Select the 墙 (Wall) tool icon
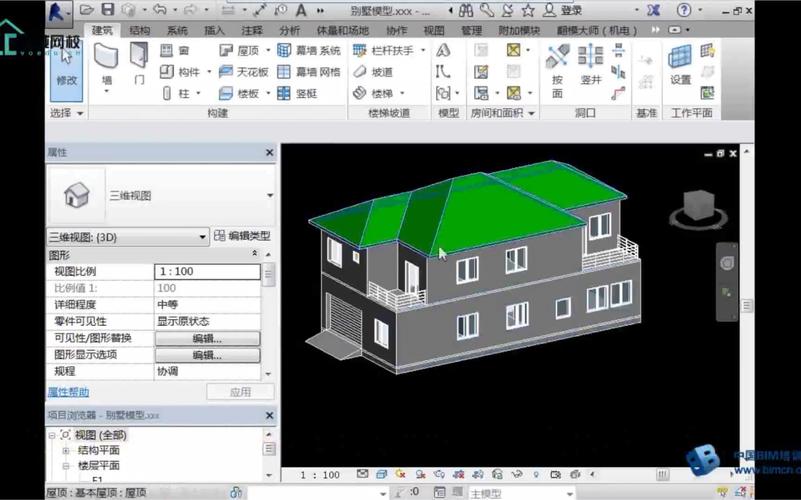This screenshot has height=500, width=801. pyautogui.click(x=106, y=56)
